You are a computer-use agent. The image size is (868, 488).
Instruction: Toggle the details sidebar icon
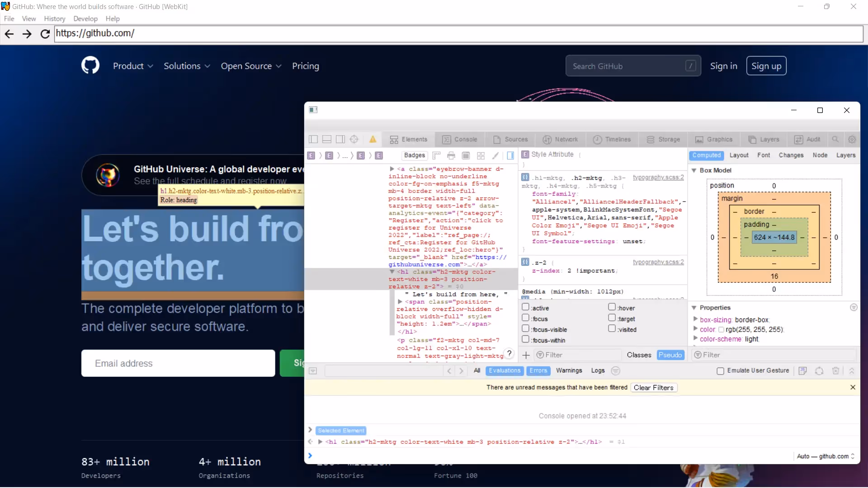pos(510,155)
